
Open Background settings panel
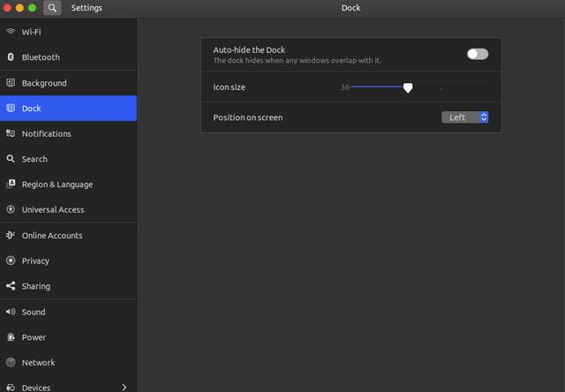pyautogui.click(x=69, y=83)
